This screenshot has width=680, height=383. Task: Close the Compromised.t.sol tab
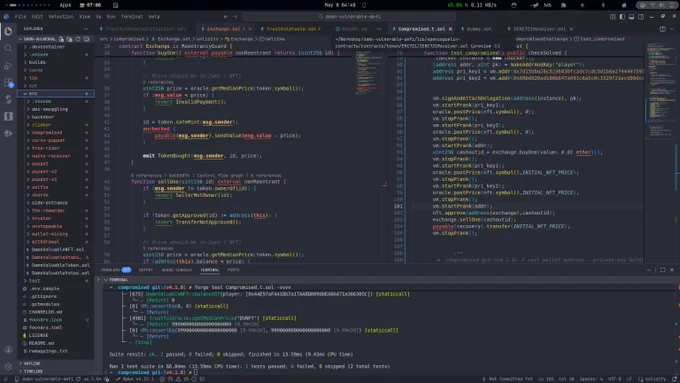pyautogui.click(x=450, y=29)
